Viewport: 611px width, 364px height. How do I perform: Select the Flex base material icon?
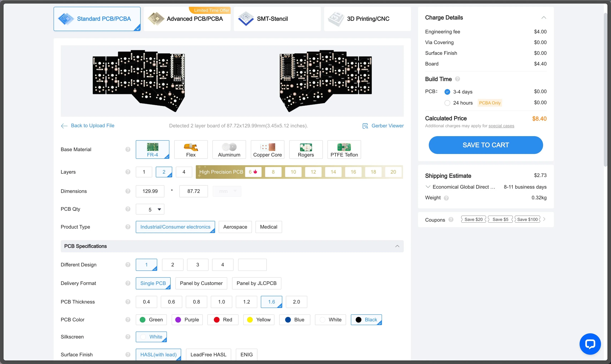coord(191,147)
